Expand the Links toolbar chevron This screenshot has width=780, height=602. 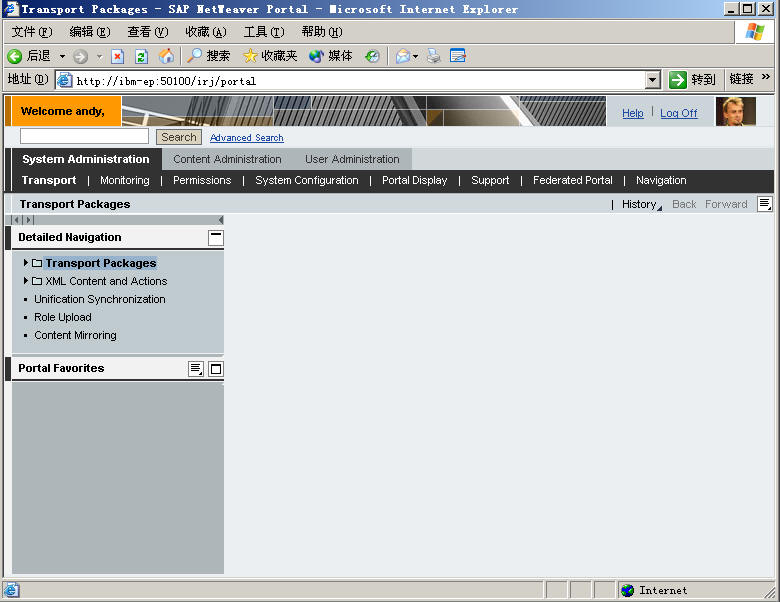766,77
